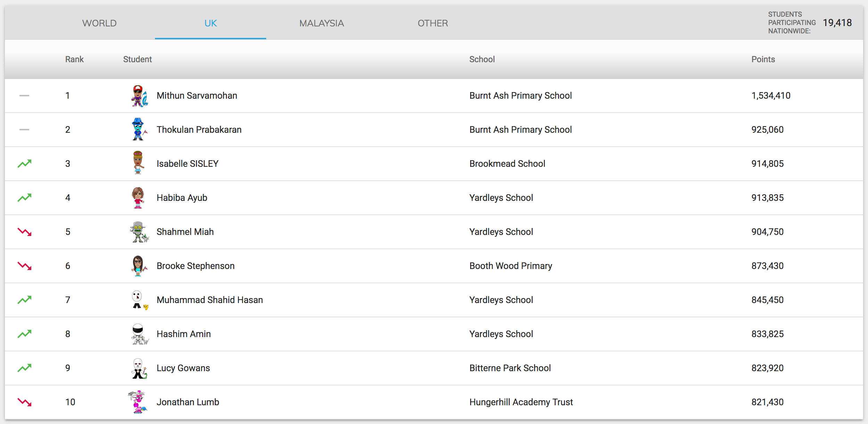Screen dimensions: 868x424
Task: Click green up-trend arrow for rank 3
Action: (x=24, y=164)
